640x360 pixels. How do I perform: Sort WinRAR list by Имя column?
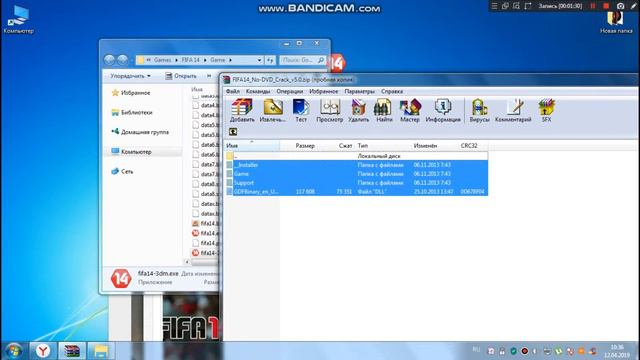pyautogui.click(x=252, y=146)
